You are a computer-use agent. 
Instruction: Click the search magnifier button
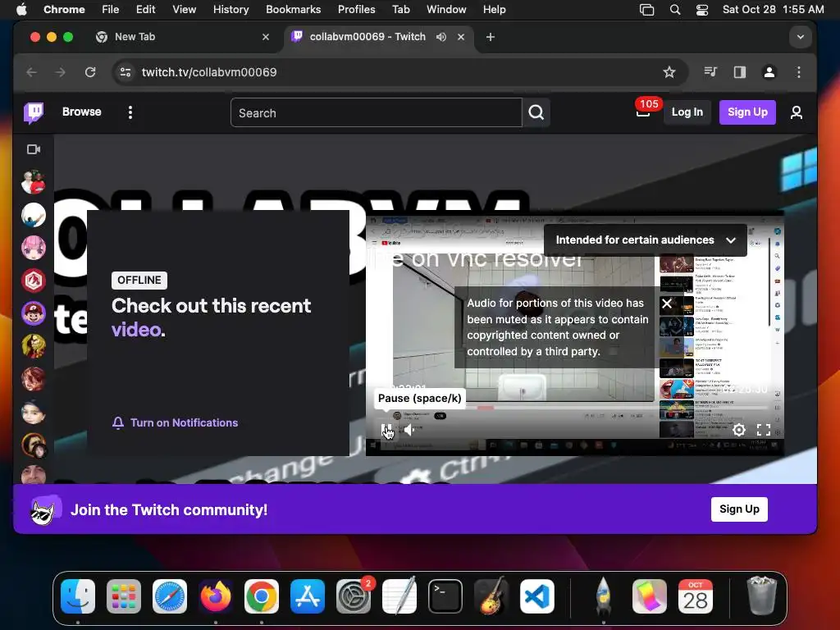(536, 112)
